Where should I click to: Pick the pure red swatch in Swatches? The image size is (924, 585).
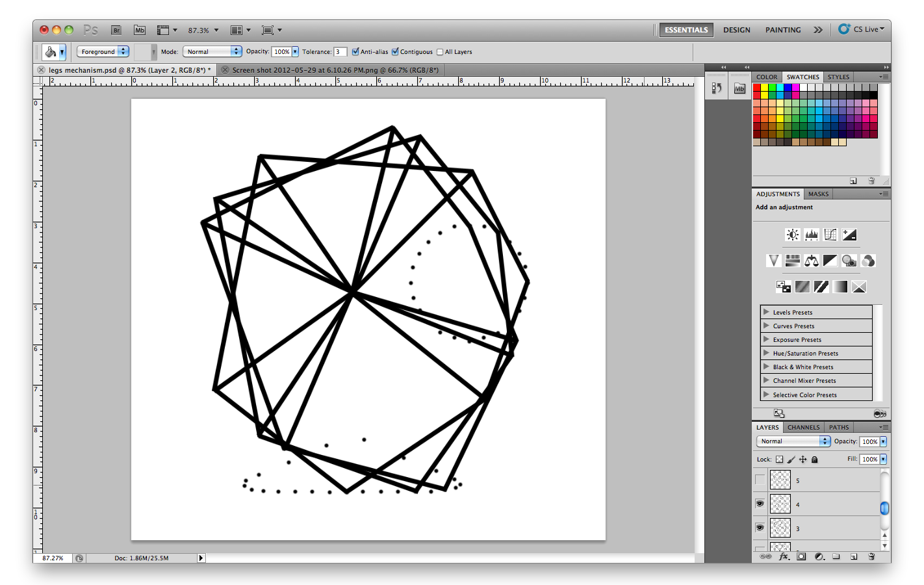click(757, 88)
